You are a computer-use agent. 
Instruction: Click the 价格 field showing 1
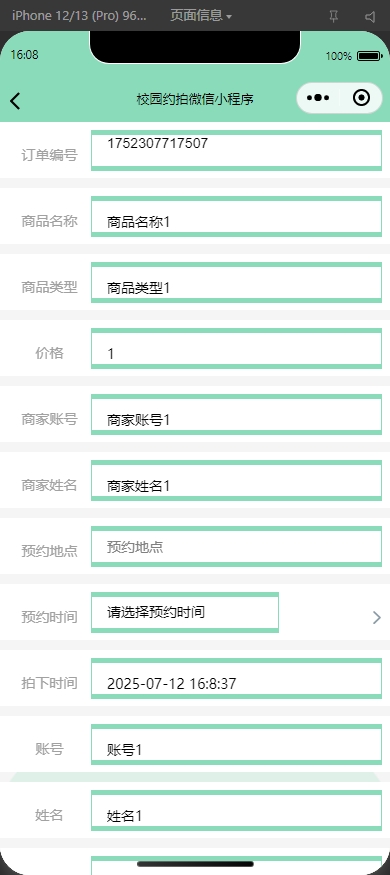click(237, 348)
